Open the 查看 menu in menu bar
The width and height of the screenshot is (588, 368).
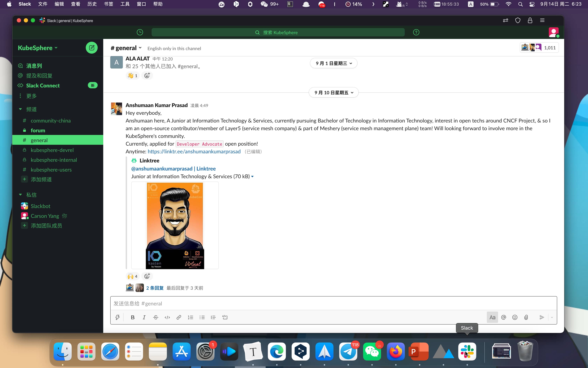click(76, 4)
